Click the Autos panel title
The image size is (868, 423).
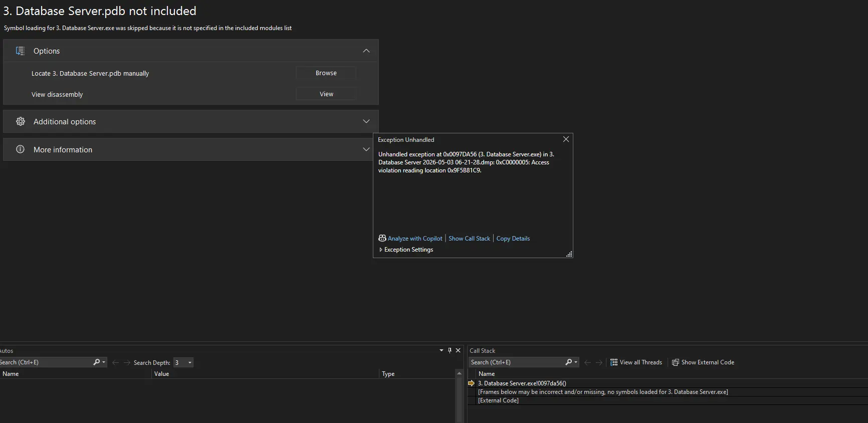click(x=7, y=351)
